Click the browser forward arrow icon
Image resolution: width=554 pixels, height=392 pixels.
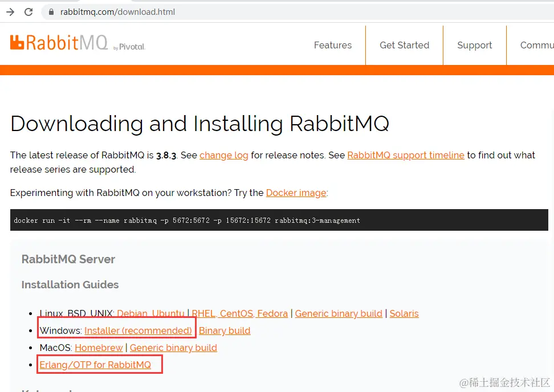pos(10,12)
